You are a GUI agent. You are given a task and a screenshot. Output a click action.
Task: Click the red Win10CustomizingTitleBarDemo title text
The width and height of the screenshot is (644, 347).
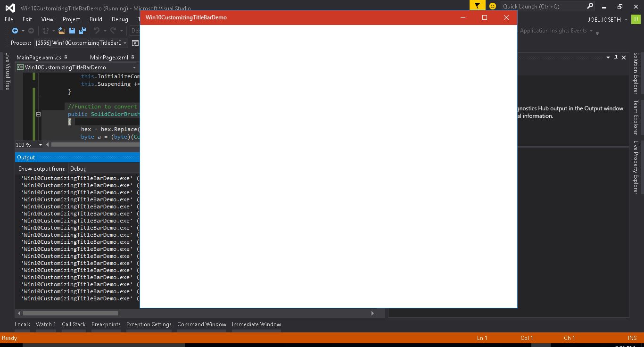(x=186, y=17)
